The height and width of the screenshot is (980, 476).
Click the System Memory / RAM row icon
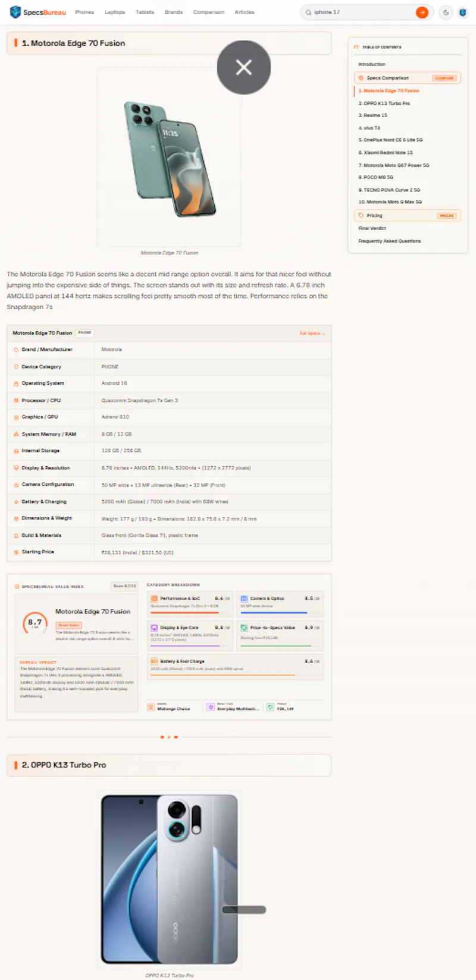coord(16,434)
